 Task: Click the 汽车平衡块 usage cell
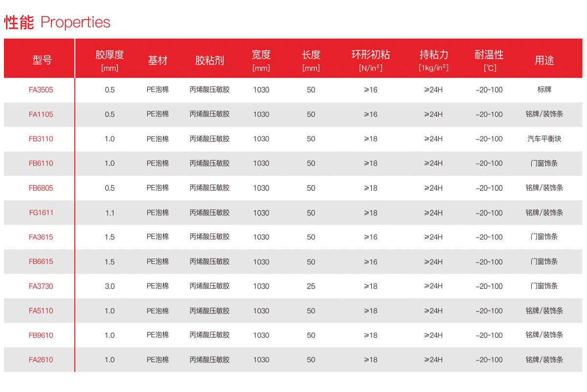(544, 139)
